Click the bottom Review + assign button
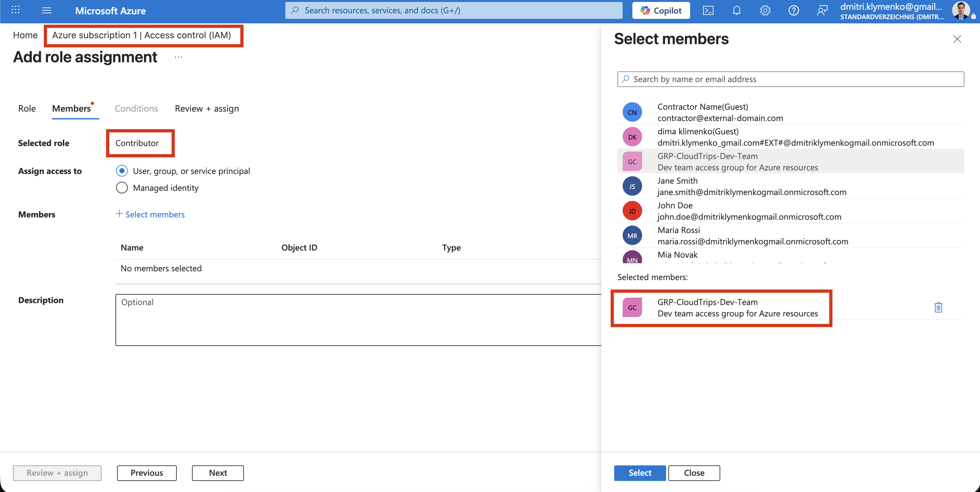Screen dimensions: 980x492 tap(57, 473)
